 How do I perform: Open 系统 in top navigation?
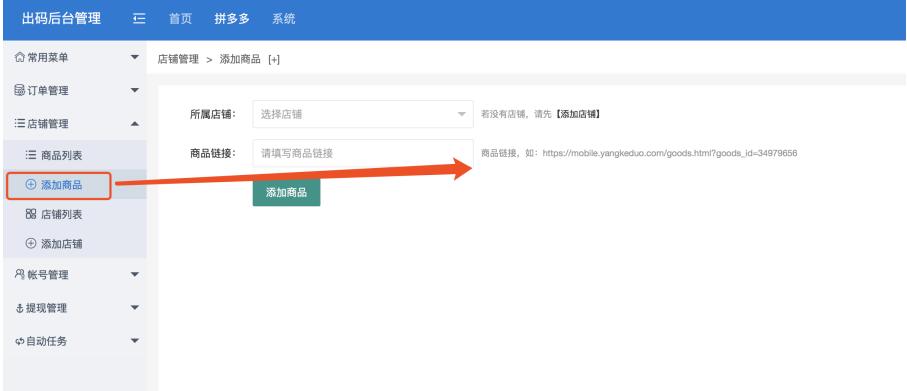point(283,19)
